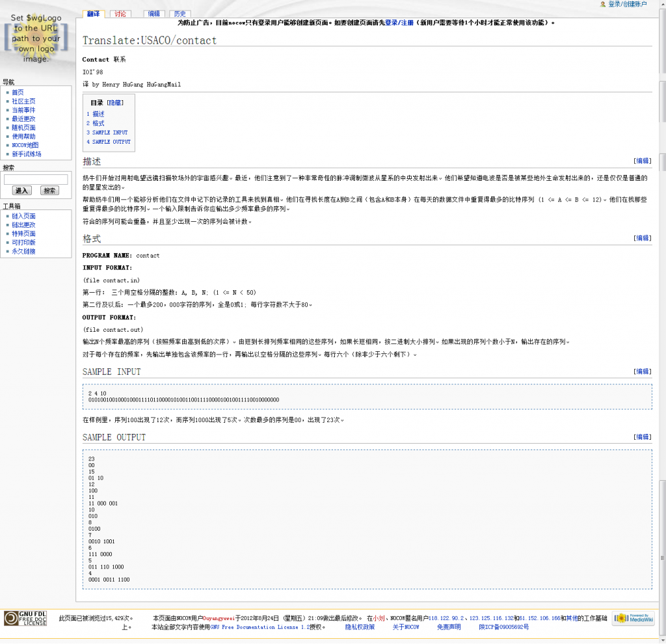Edit the 描述 section via its 编辑 link

pyautogui.click(x=641, y=159)
